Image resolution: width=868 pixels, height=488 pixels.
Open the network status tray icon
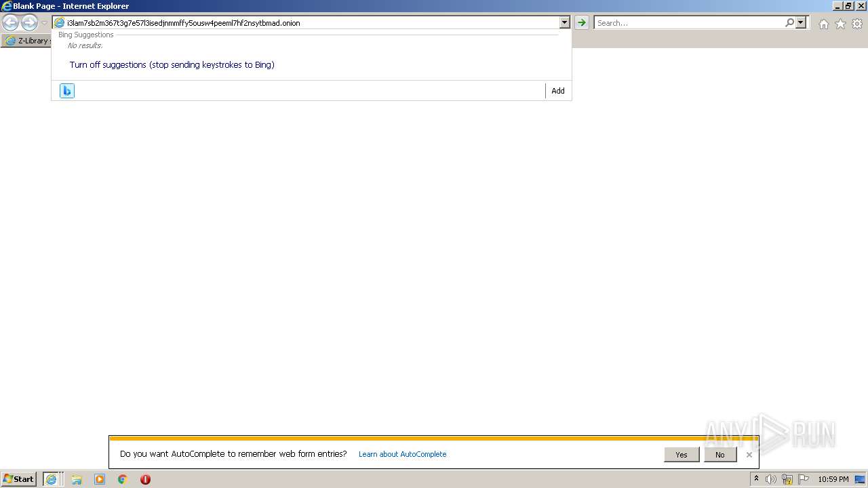tap(787, 479)
